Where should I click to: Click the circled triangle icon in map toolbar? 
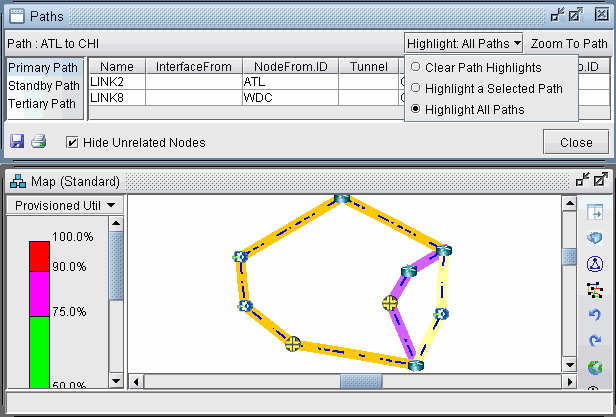tap(595, 263)
